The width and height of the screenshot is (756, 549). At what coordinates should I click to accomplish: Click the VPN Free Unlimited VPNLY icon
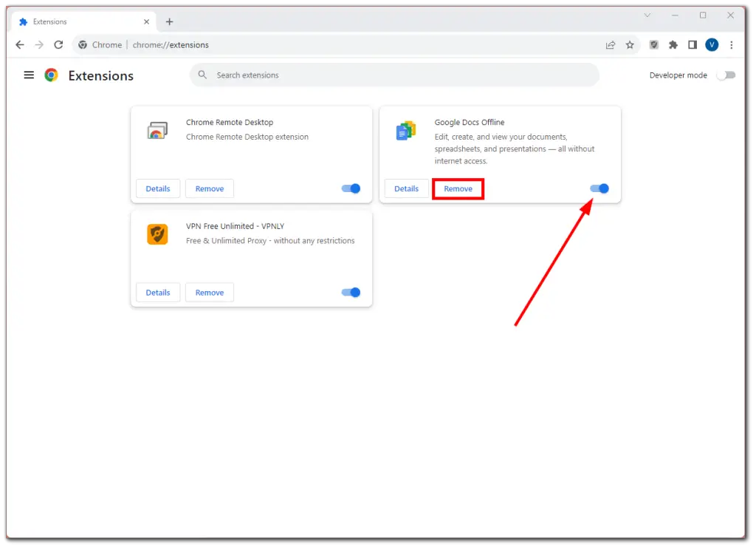pos(157,233)
